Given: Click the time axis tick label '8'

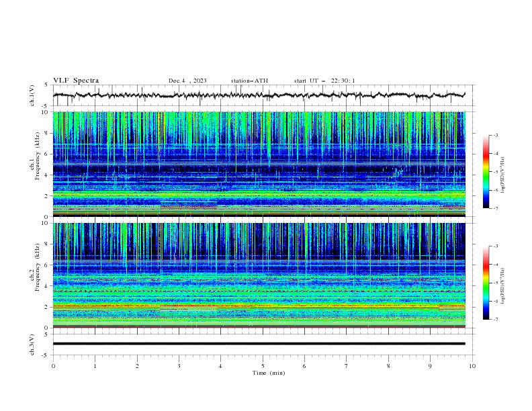Looking at the screenshot, I should click(388, 366).
